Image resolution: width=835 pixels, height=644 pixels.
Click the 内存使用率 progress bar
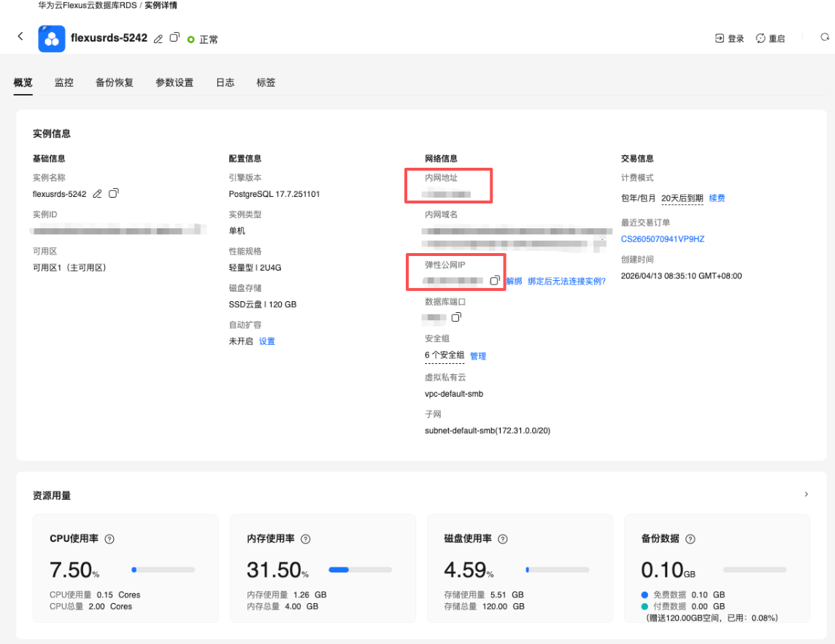tap(361, 570)
